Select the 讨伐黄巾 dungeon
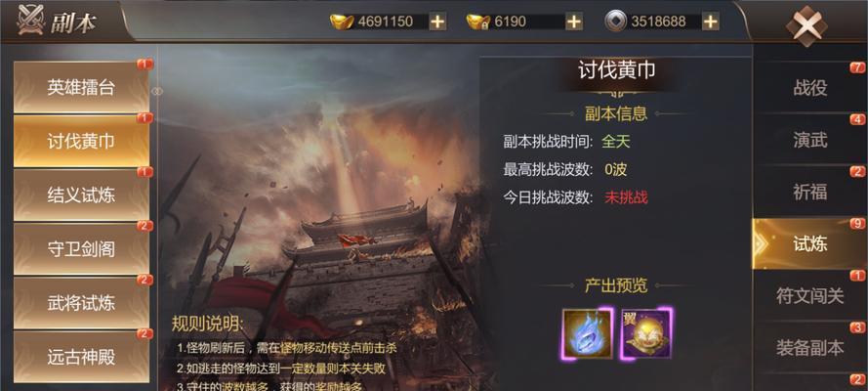868x391 pixels. [81, 141]
